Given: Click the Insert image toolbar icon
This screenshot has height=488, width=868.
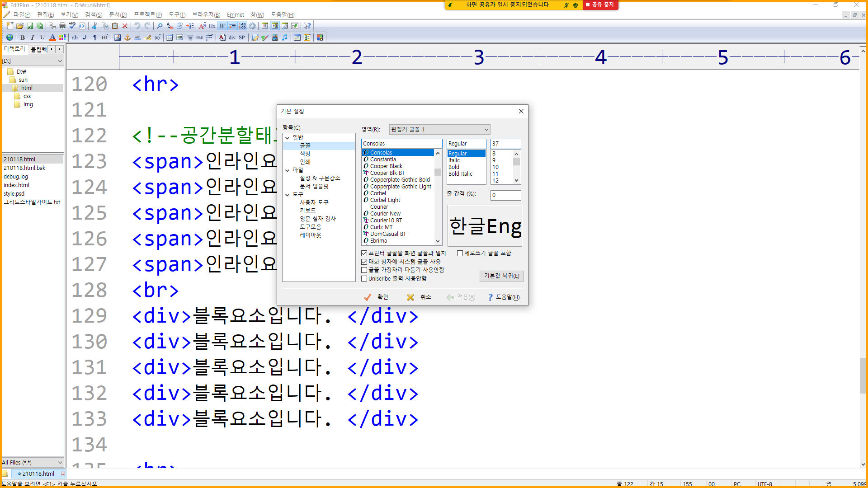Looking at the screenshot, I should coord(118,38).
